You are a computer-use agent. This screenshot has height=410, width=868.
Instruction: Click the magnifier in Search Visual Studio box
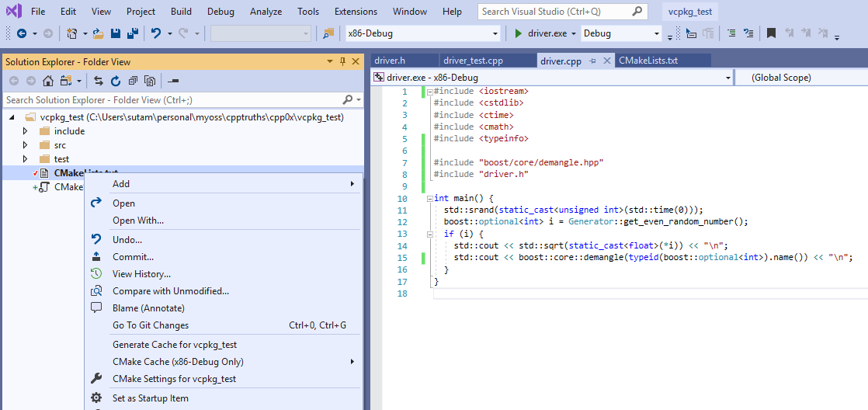coord(637,11)
